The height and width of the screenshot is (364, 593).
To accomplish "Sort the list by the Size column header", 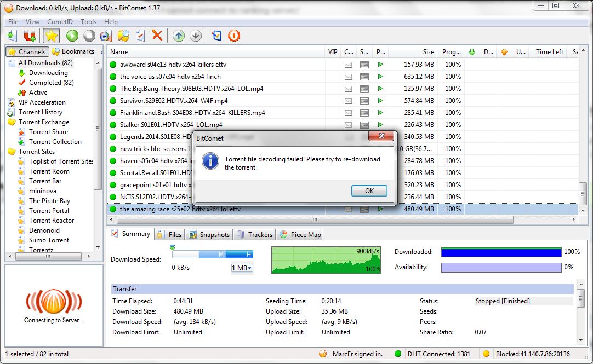I will [x=413, y=52].
